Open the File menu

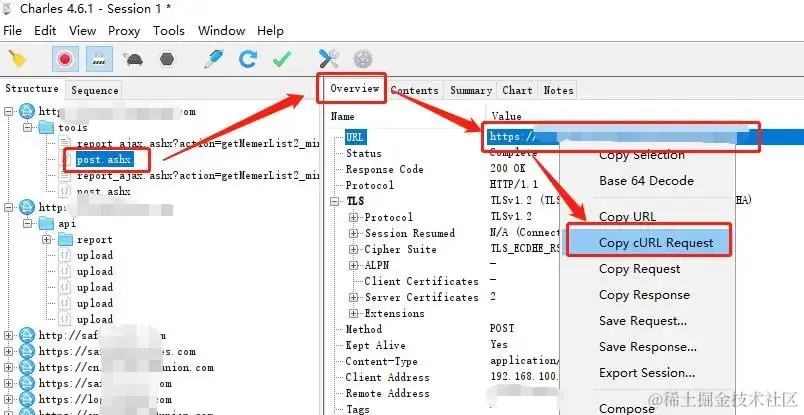pyautogui.click(x=12, y=31)
